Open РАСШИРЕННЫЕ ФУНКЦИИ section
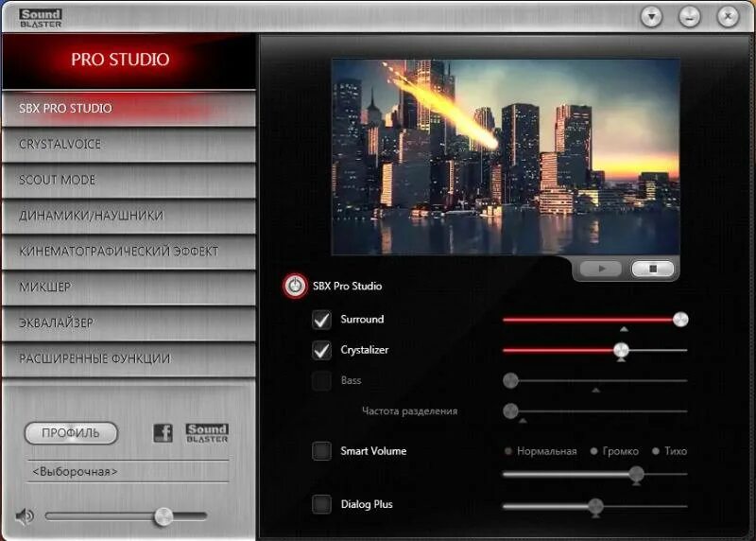 click(129, 358)
